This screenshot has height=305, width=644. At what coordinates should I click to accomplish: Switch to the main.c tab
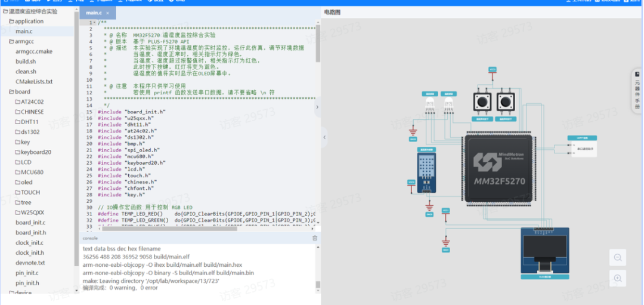(x=93, y=13)
